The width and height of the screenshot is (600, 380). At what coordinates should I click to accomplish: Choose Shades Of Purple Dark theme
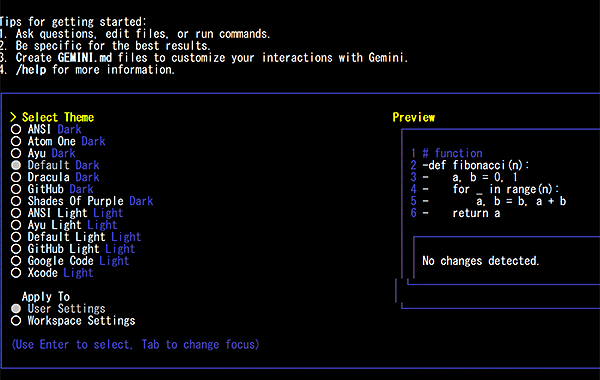pyautogui.click(x=16, y=201)
